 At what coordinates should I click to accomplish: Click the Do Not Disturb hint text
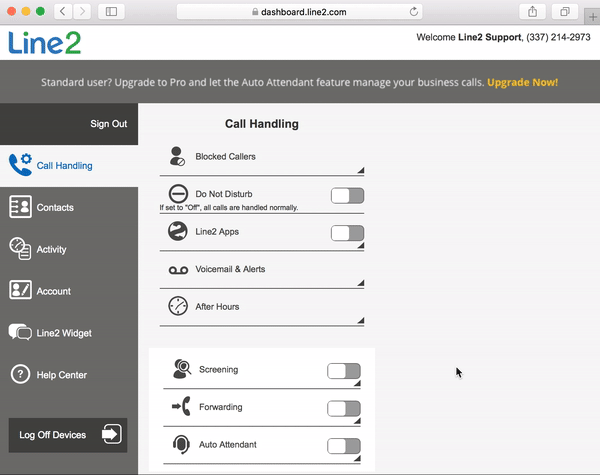(229, 207)
